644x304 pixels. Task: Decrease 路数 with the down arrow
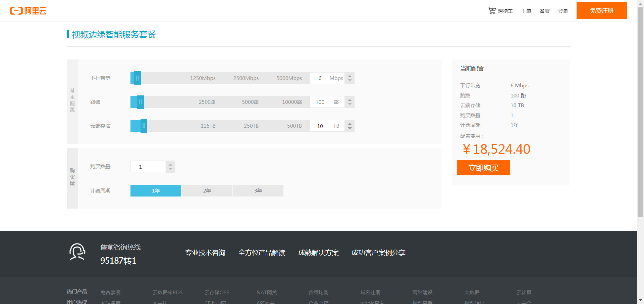tap(350, 105)
